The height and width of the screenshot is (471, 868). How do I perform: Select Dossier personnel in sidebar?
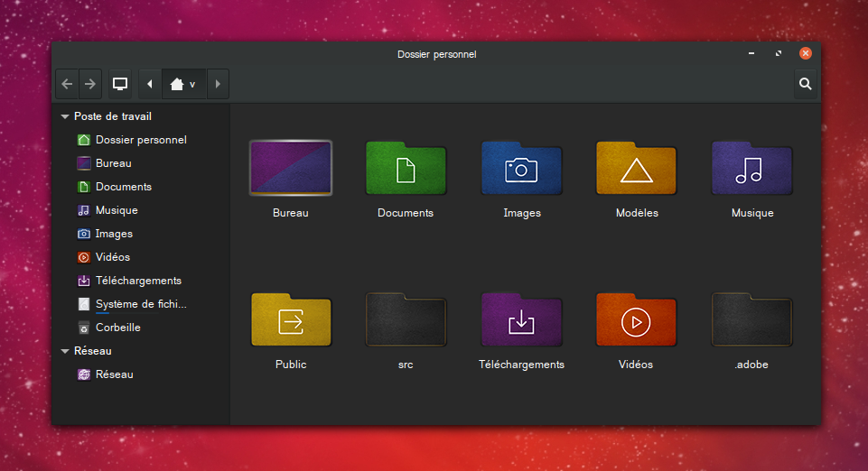pos(141,140)
